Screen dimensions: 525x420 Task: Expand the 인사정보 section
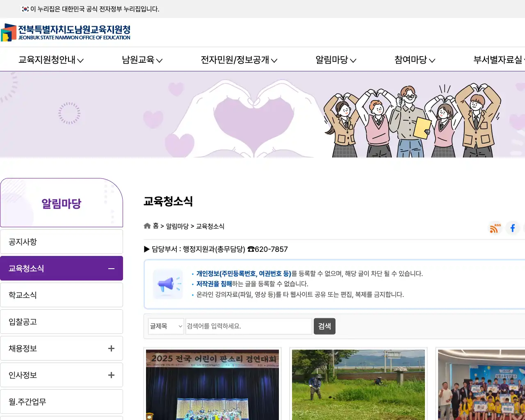111,375
